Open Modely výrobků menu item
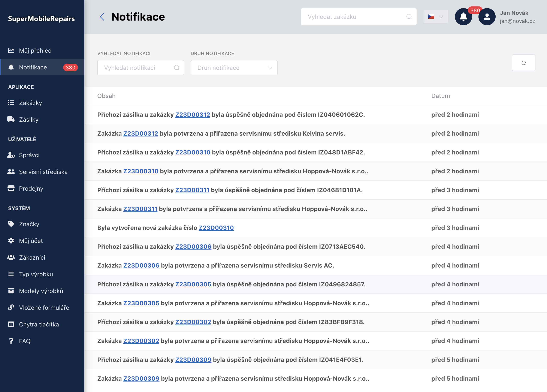 click(42, 291)
